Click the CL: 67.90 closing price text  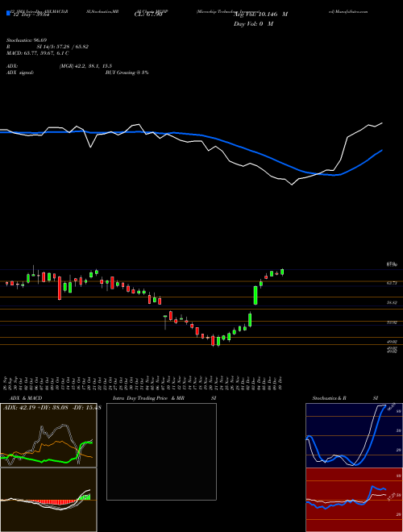(x=148, y=15)
